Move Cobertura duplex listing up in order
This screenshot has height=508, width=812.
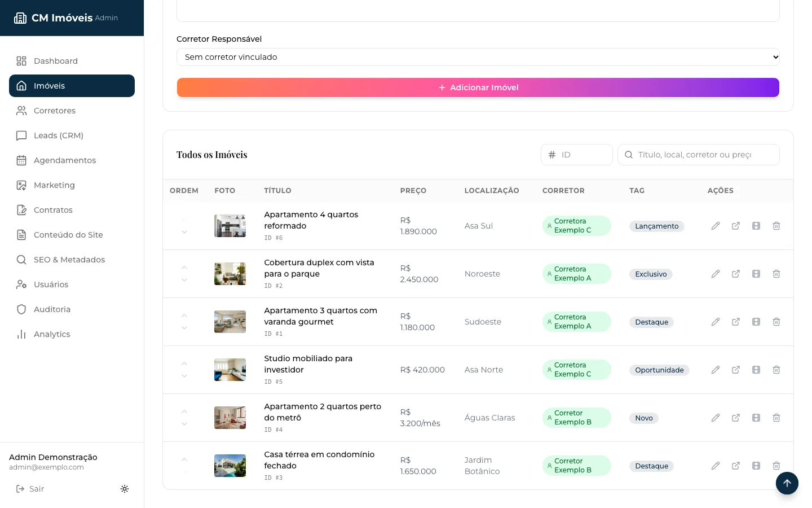[x=184, y=268]
